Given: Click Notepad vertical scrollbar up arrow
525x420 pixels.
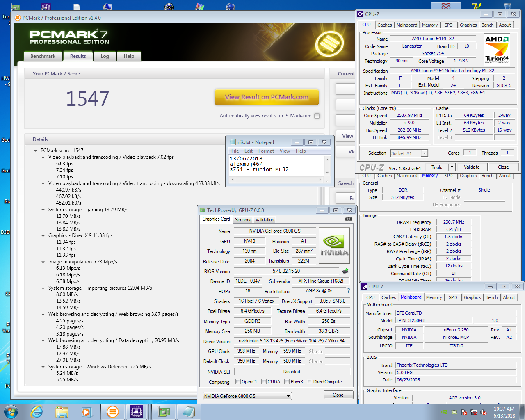Looking at the screenshot, I should [327, 159].
